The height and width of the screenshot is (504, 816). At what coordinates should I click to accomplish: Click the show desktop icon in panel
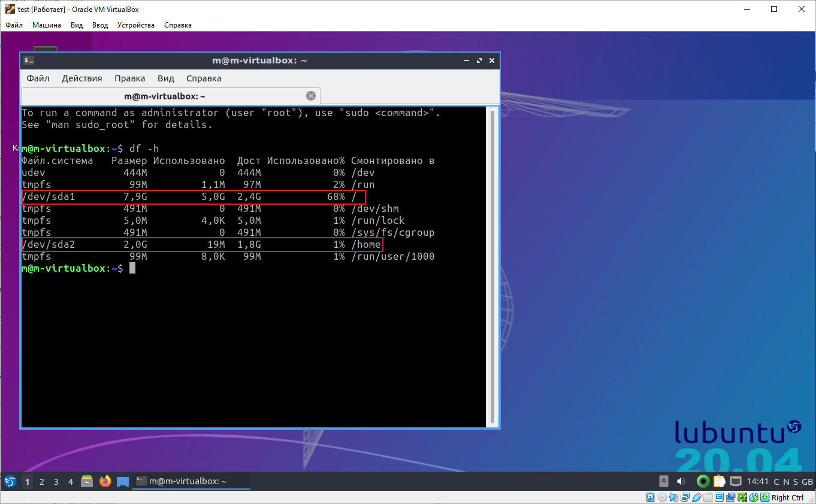tap(123, 482)
